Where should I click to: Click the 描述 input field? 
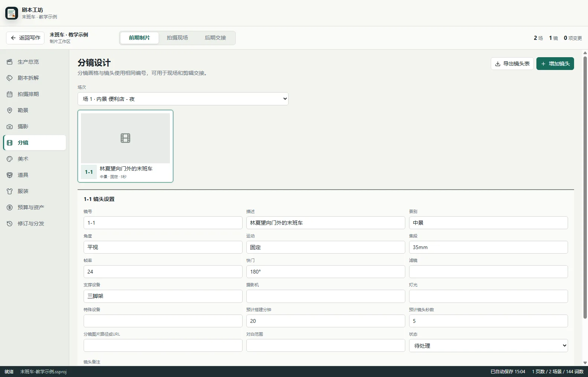coord(326,223)
